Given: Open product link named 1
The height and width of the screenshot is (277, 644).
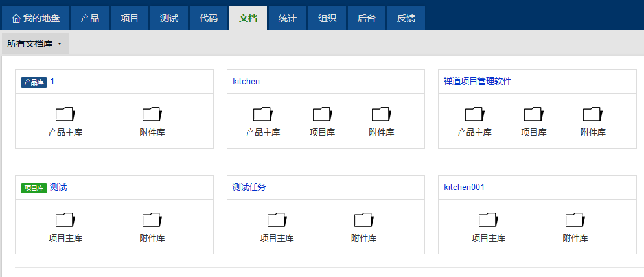Looking at the screenshot, I should click(x=52, y=81).
